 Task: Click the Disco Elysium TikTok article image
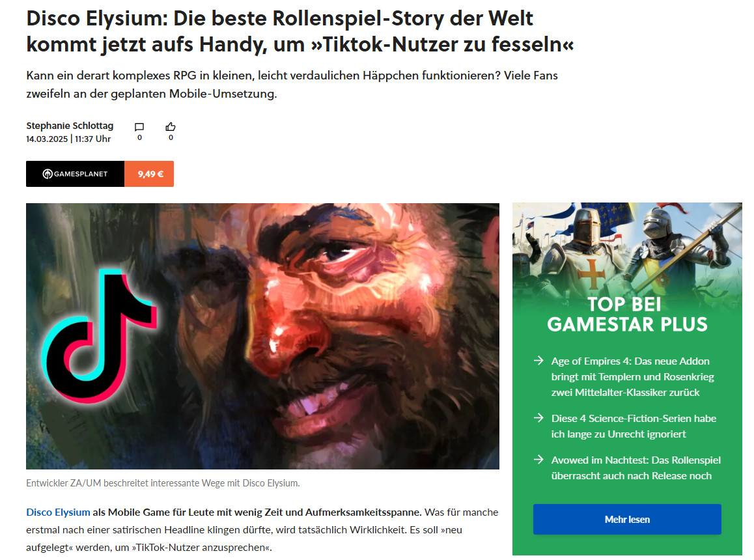[262, 336]
